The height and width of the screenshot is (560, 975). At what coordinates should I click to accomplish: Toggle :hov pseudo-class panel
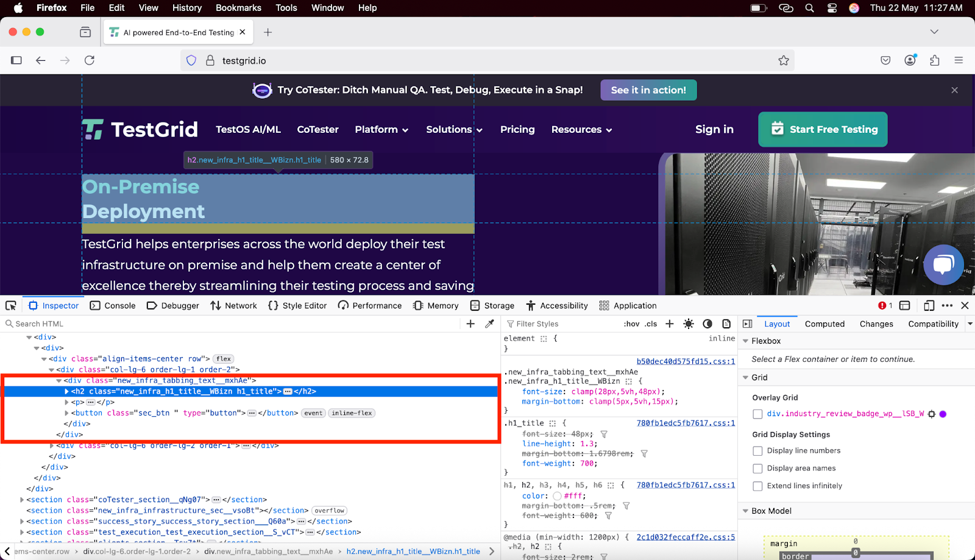[x=632, y=324]
